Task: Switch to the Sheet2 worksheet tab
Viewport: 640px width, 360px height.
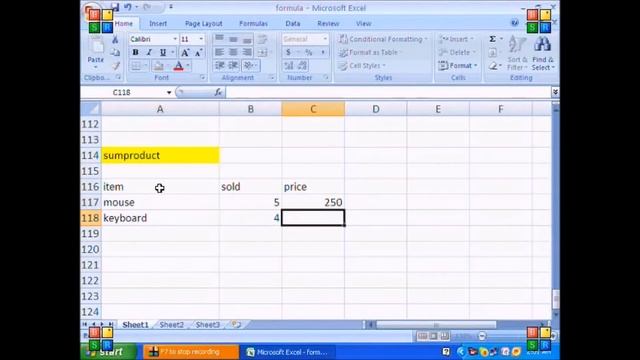Action: point(171,325)
